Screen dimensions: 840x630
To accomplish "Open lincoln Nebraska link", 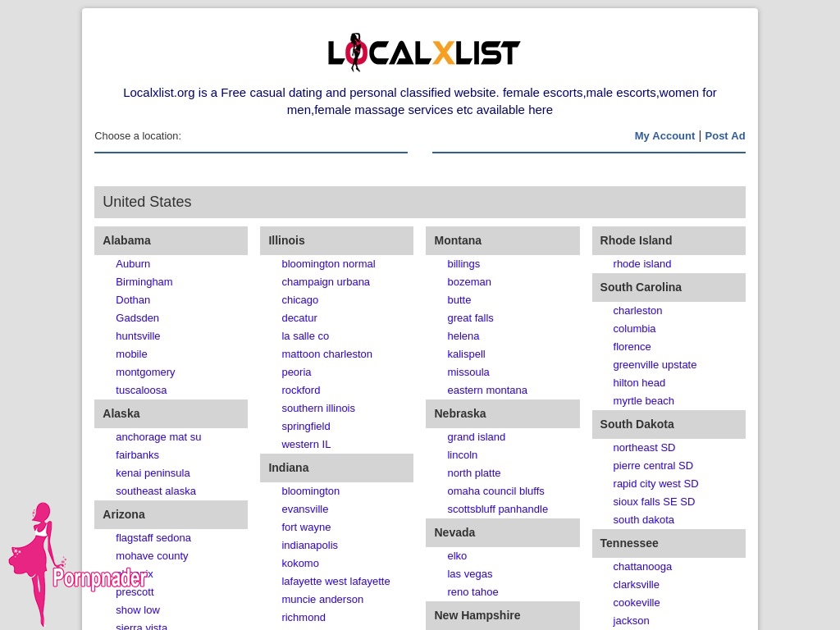I will coord(463,454).
